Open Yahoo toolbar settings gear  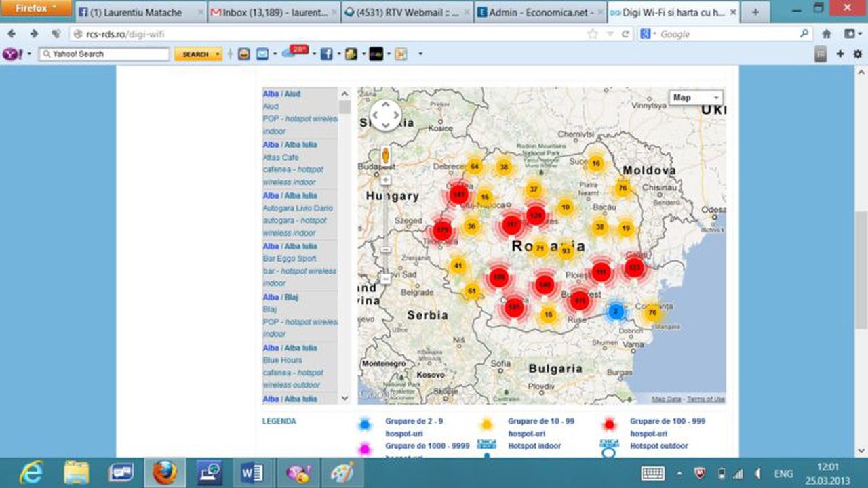tap(858, 54)
